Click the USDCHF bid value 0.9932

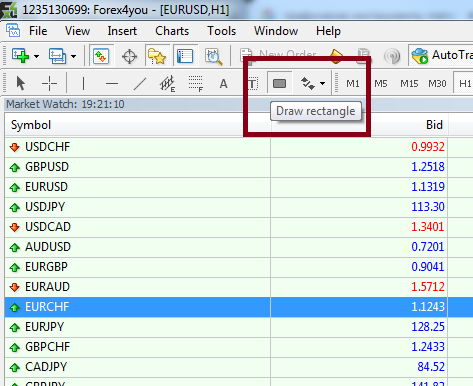click(428, 147)
